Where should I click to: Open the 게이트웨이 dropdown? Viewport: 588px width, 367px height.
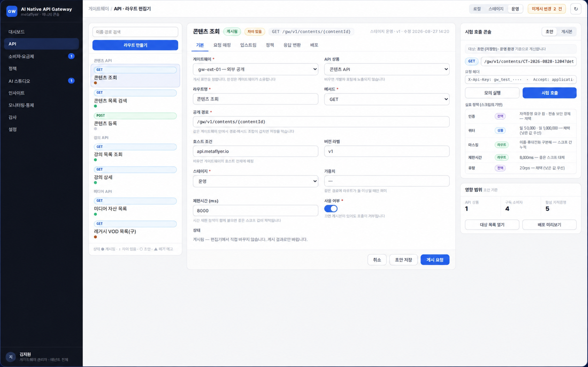[x=255, y=69]
